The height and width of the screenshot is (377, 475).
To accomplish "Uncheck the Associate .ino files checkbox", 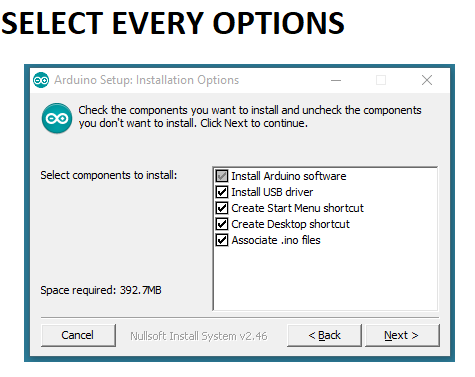I will click(222, 240).
